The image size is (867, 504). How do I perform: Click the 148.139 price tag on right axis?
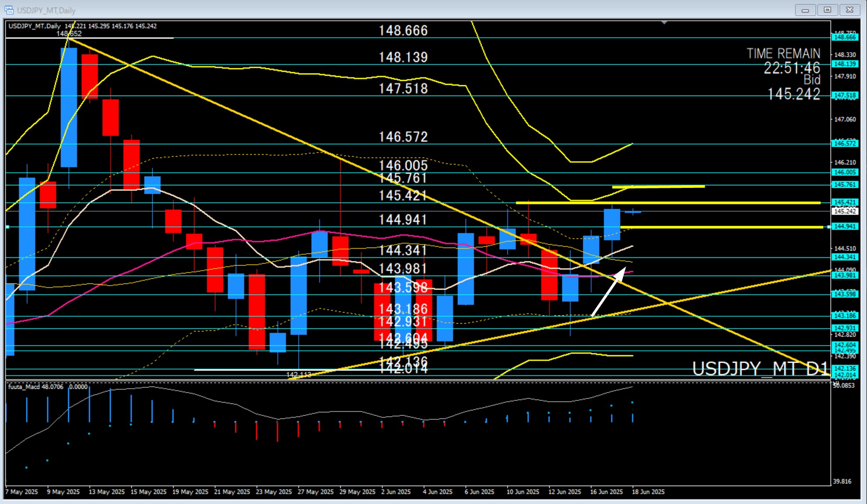pos(845,64)
